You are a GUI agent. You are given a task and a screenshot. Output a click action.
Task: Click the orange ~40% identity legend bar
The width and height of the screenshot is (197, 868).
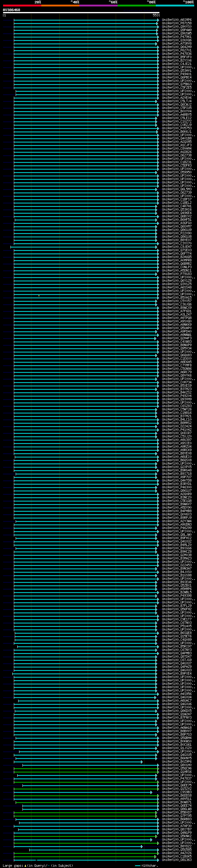click(x=61, y=6)
